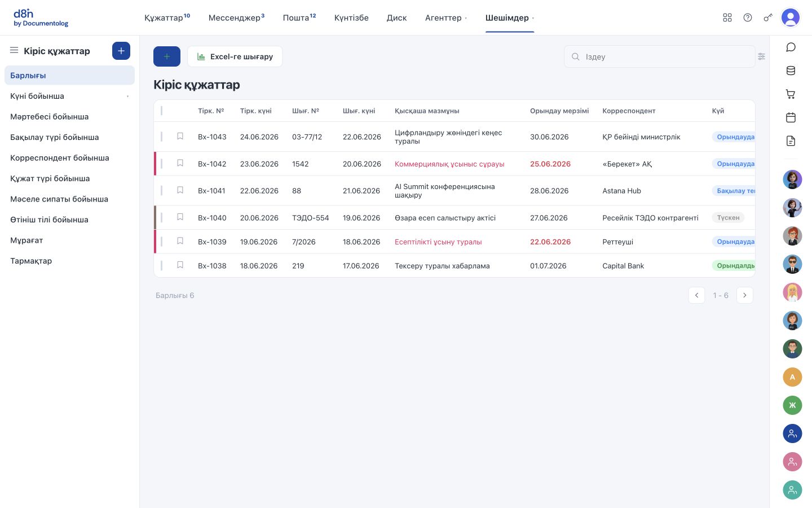Screen dimensions: 812x508
Task: Open the database icon in right sidebar
Action: (791, 71)
